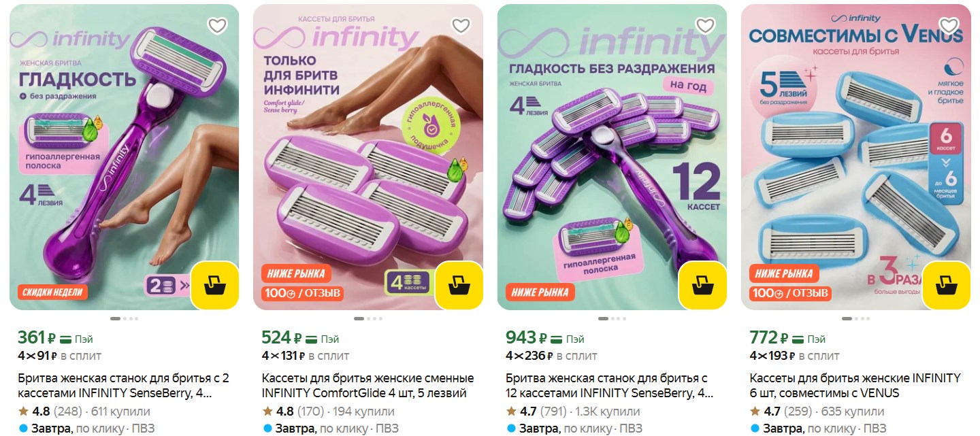The image size is (980, 436).
Task: Click 'Ниже рынка' badge on 12-cassette razor
Action: (x=540, y=292)
